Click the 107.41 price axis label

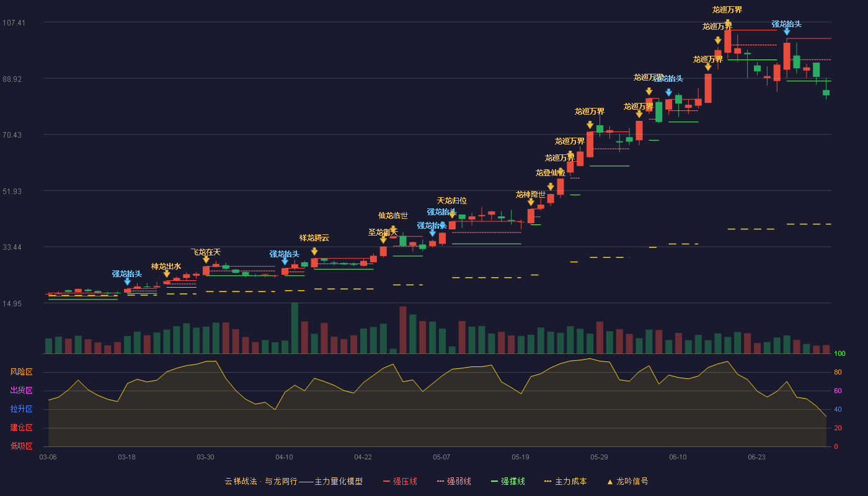click(x=14, y=23)
